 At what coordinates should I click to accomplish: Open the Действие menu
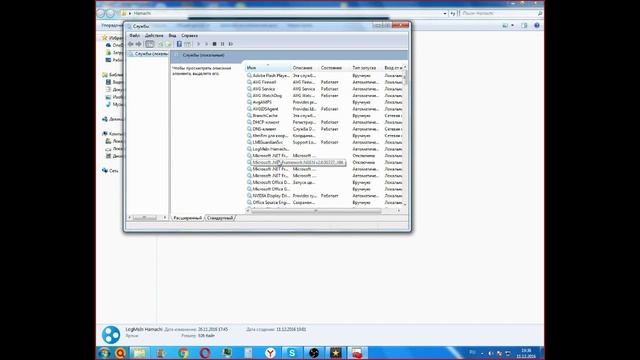[x=154, y=36]
